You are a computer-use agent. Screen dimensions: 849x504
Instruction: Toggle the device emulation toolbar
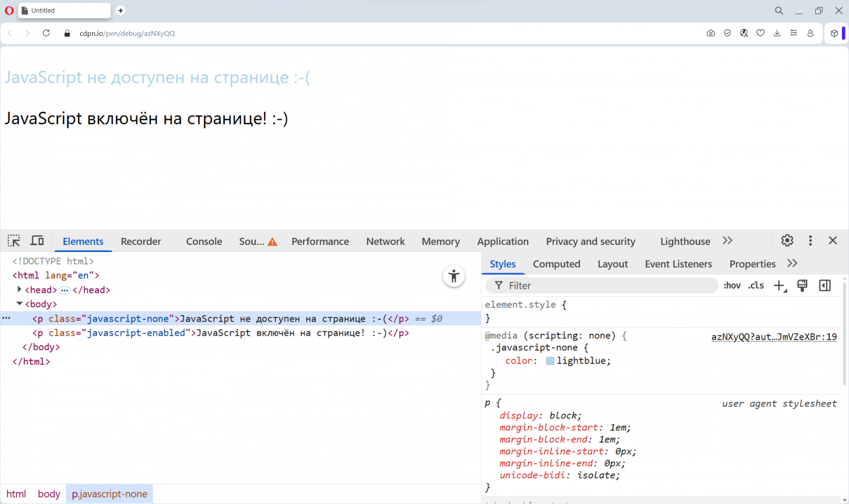[36, 240]
